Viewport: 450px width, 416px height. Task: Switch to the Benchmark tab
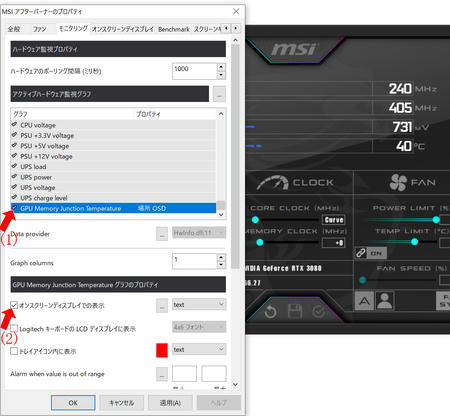[x=174, y=29]
